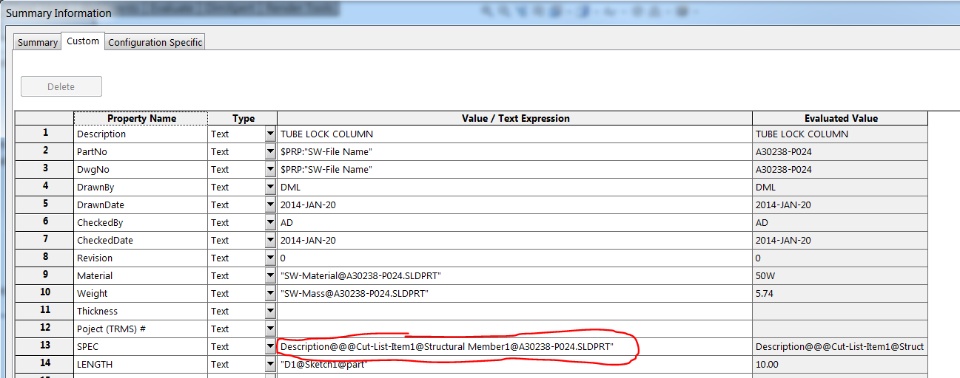Click the LENGTH property name cell
This screenshot has height=378, width=960.
141,365
